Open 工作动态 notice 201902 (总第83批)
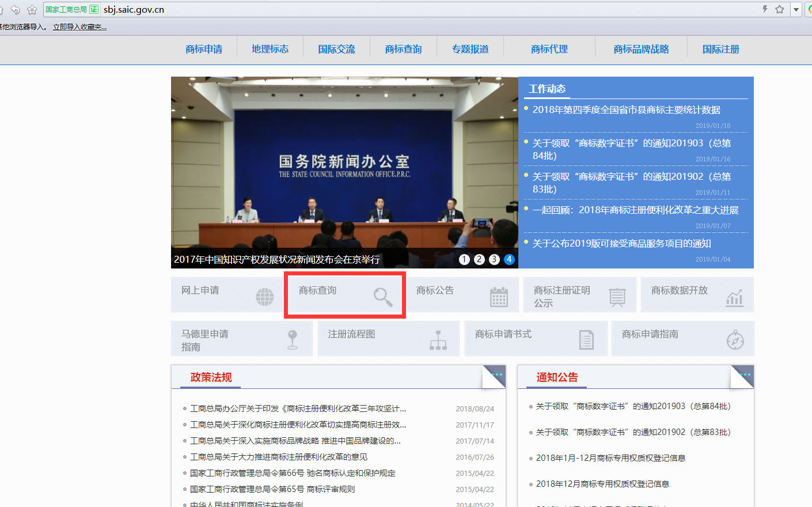Viewport: 812px width, 507px height. click(632, 183)
